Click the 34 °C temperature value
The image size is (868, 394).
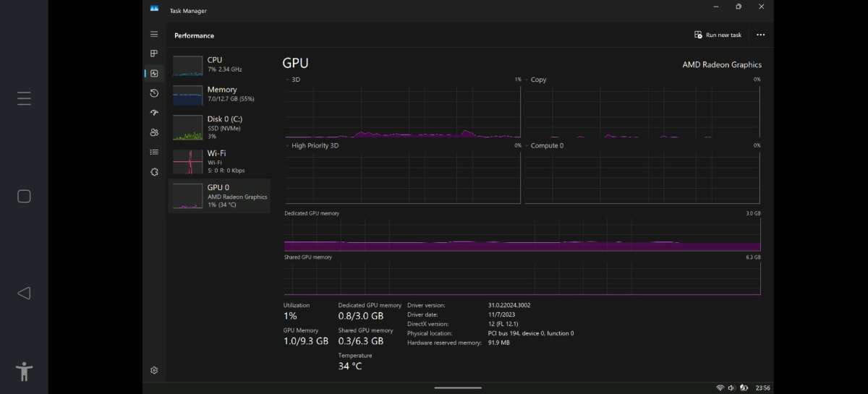[x=350, y=366]
